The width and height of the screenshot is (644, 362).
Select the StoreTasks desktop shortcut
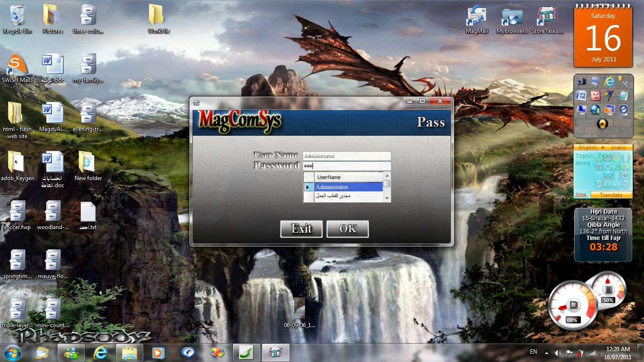pos(547,19)
